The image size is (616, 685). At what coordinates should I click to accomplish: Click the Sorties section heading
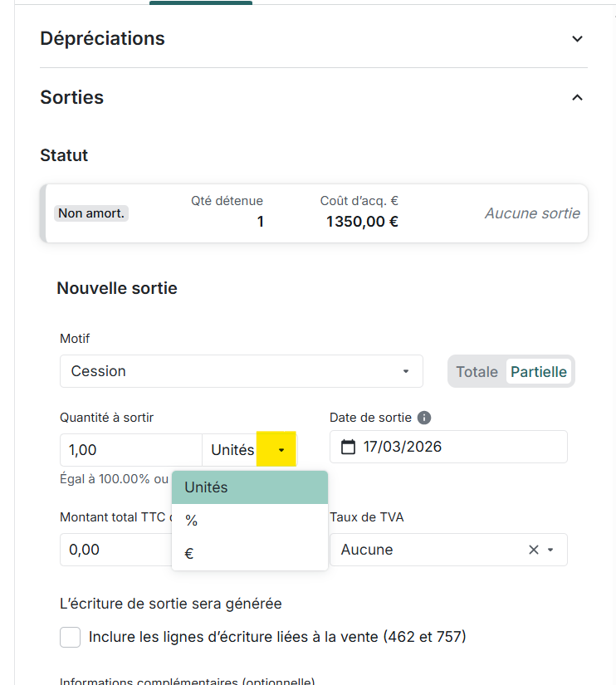[x=72, y=97]
